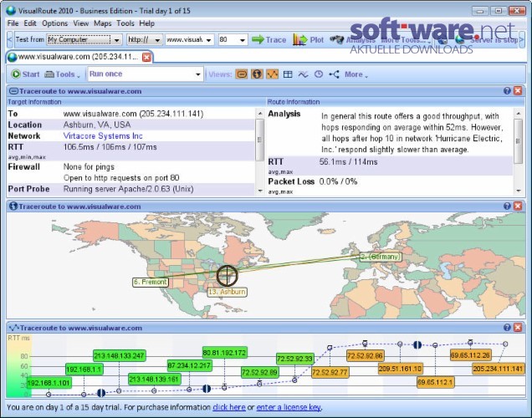
Task: Open the More views dropdown
Action: pyautogui.click(x=356, y=74)
